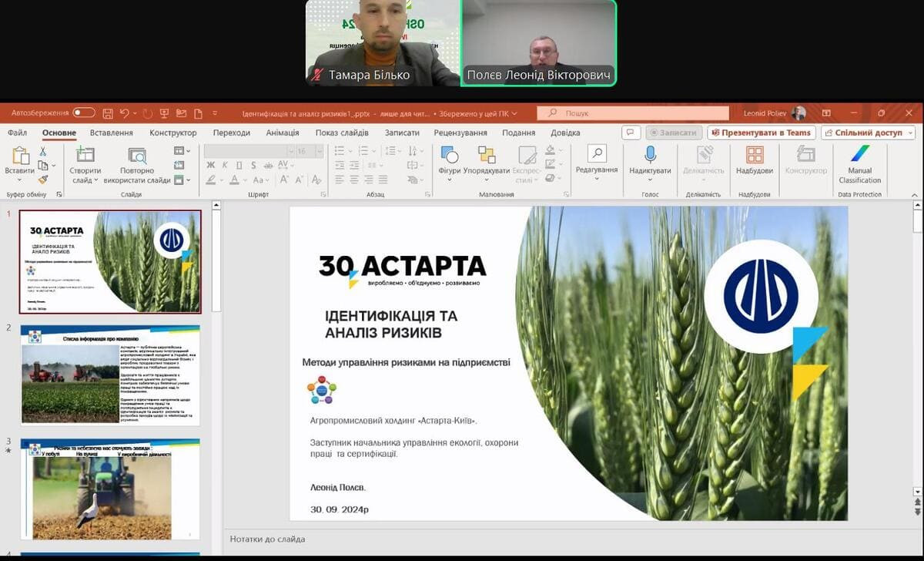Click the Презентувати в Teams button

click(x=761, y=133)
